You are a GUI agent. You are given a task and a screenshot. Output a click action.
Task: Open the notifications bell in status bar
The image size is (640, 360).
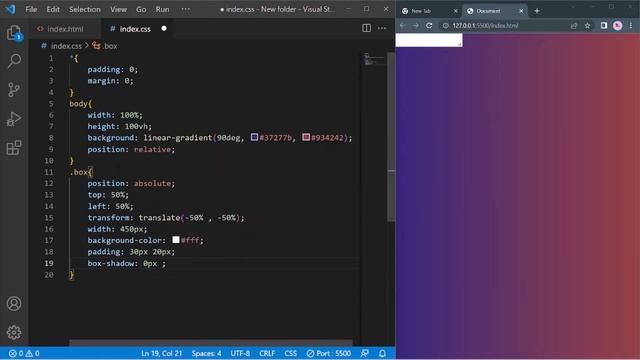point(382,353)
